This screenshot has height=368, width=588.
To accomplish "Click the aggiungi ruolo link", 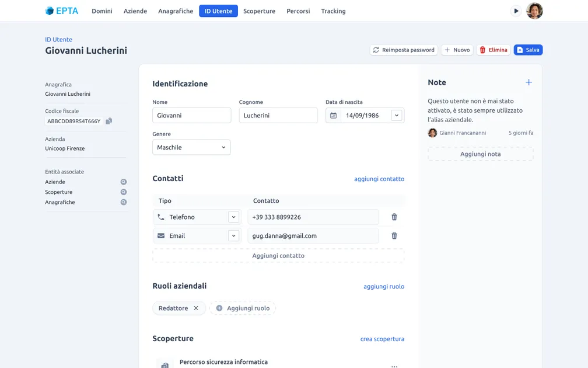I will [383, 287].
